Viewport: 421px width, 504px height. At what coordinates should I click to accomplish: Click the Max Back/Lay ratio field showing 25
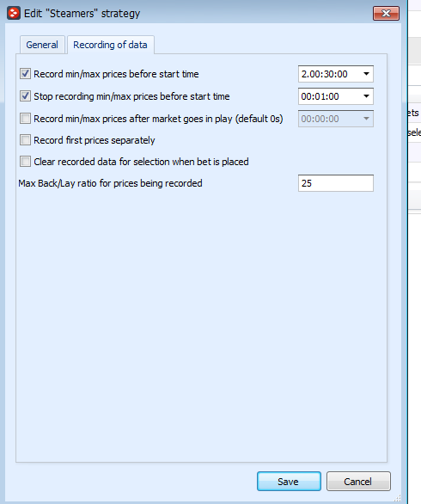(336, 183)
